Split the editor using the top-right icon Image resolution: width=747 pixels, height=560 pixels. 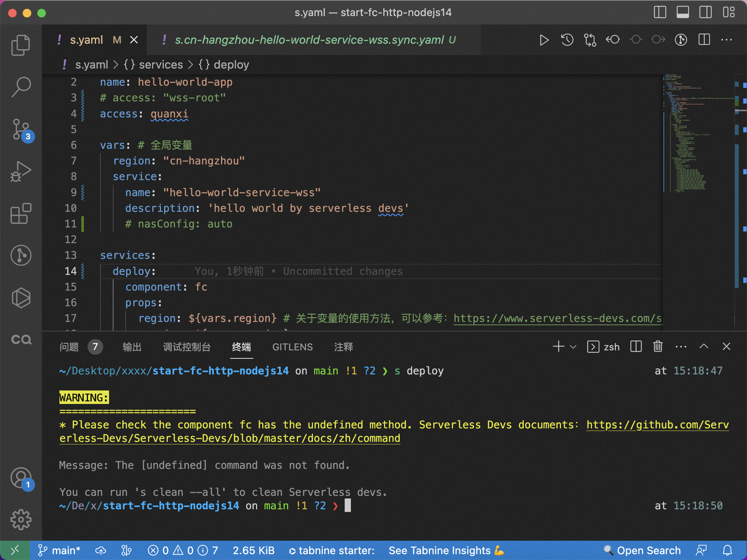click(x=704, y=40)
